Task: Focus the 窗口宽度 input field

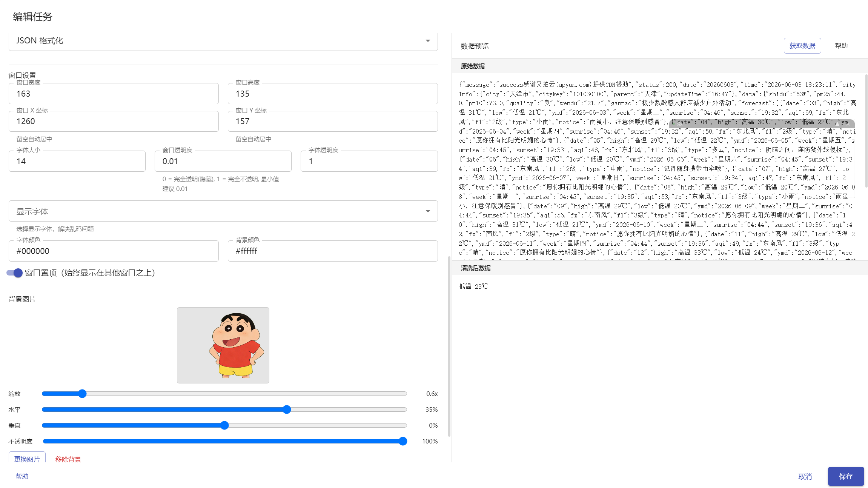Action: (x=114, y=94)
